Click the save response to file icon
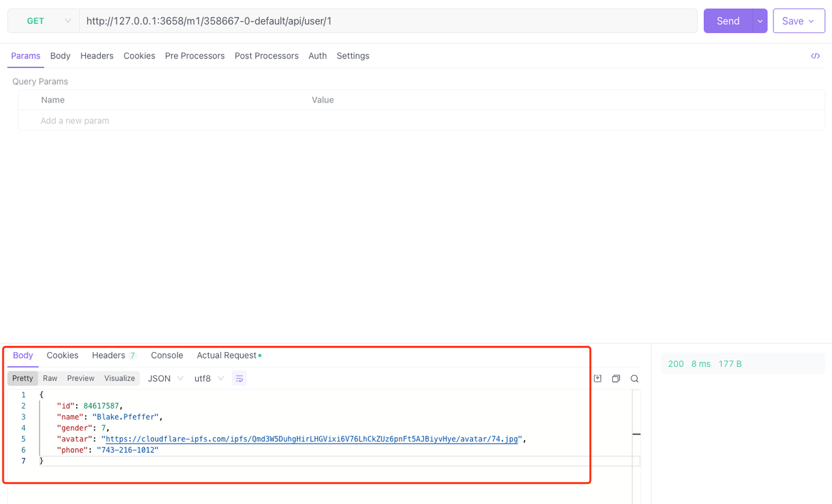 coord(597,379)
